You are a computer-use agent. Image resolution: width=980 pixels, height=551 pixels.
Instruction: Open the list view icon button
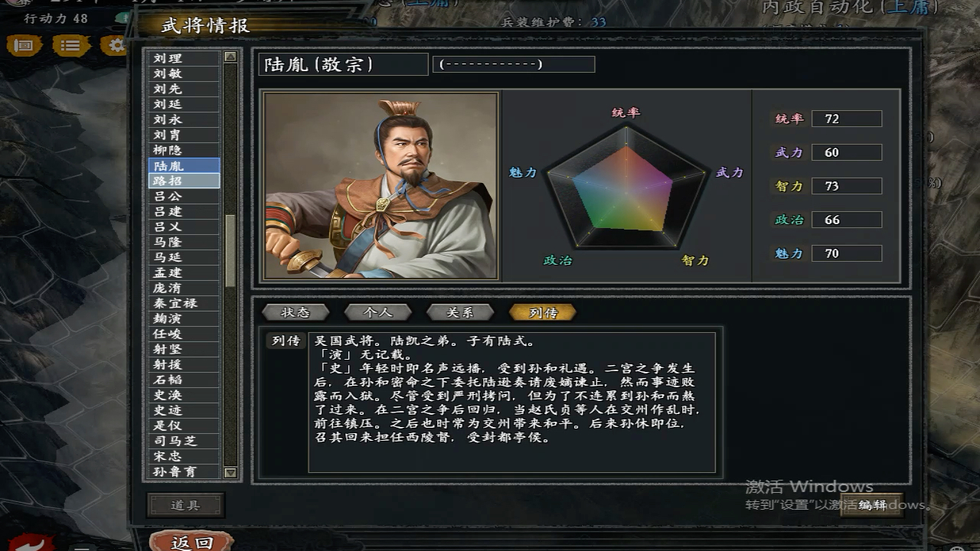click(70, 46)
